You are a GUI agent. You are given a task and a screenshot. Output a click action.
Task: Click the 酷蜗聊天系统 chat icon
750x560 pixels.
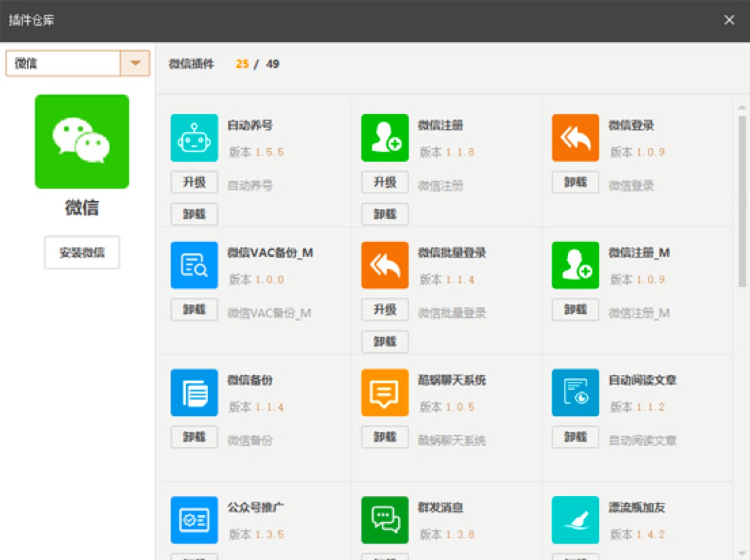[385, 393]
